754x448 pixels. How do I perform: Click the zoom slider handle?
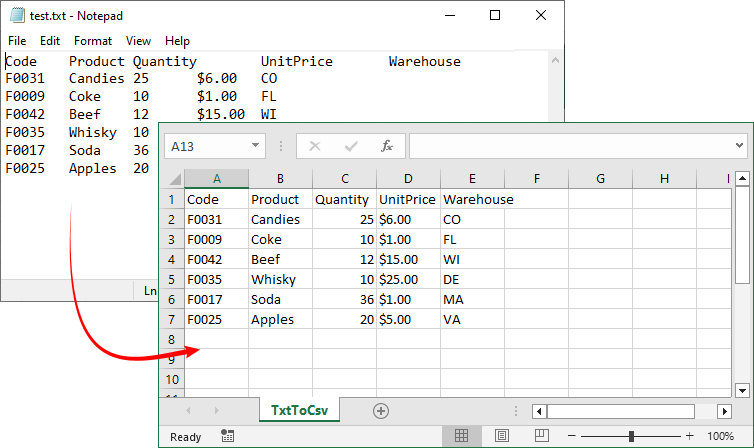point(631,436)
